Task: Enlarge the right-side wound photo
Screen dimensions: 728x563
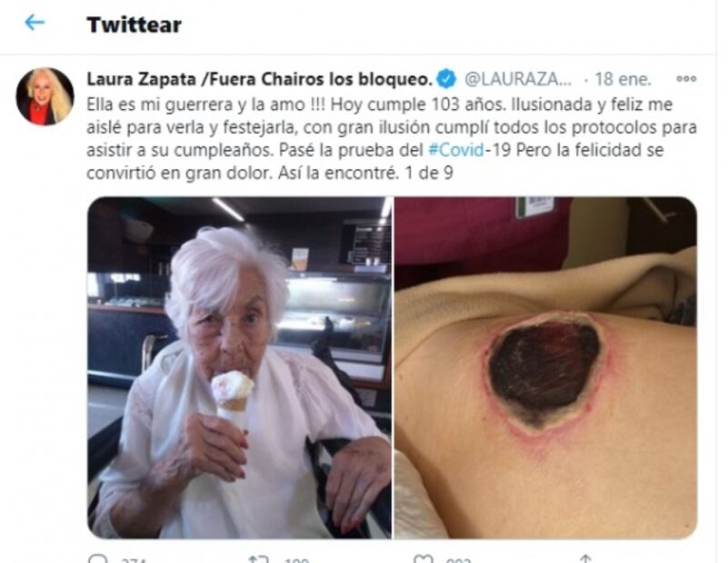Action: [x=546, y=368]
